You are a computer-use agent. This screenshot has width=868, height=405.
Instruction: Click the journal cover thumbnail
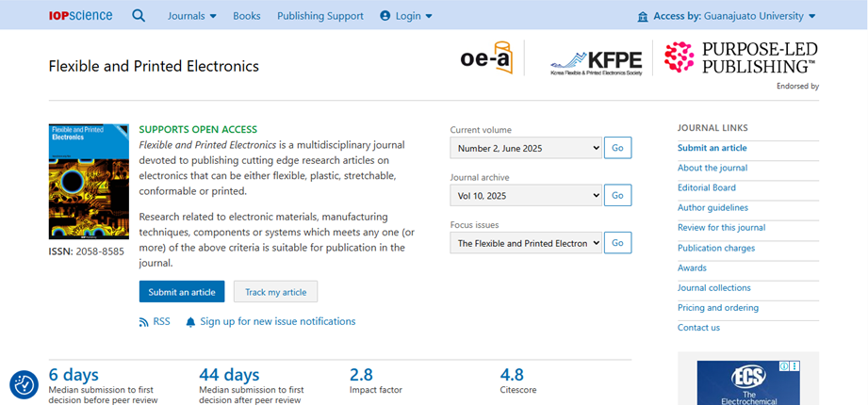click(89, 182)
